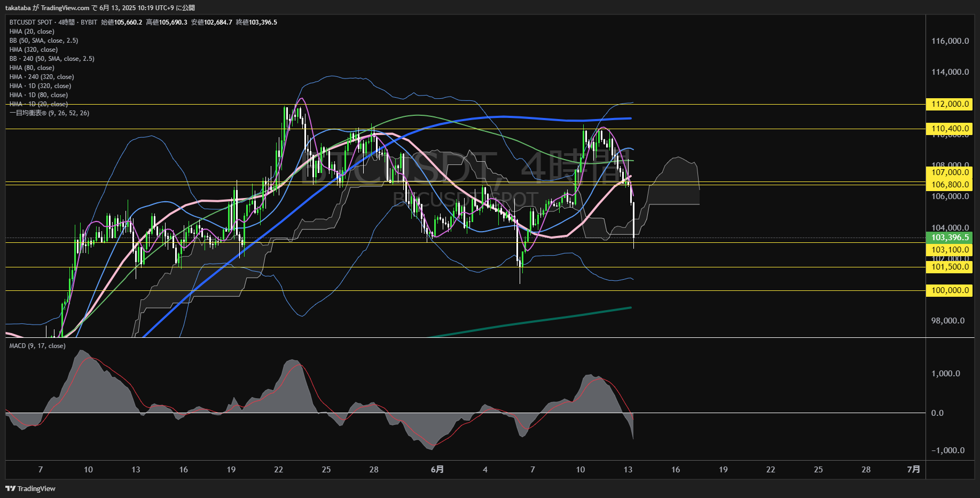Click the 7月 label on time axis
This screenshot has width=980, height=498.
pyautogui.click(x=914, y=470)
